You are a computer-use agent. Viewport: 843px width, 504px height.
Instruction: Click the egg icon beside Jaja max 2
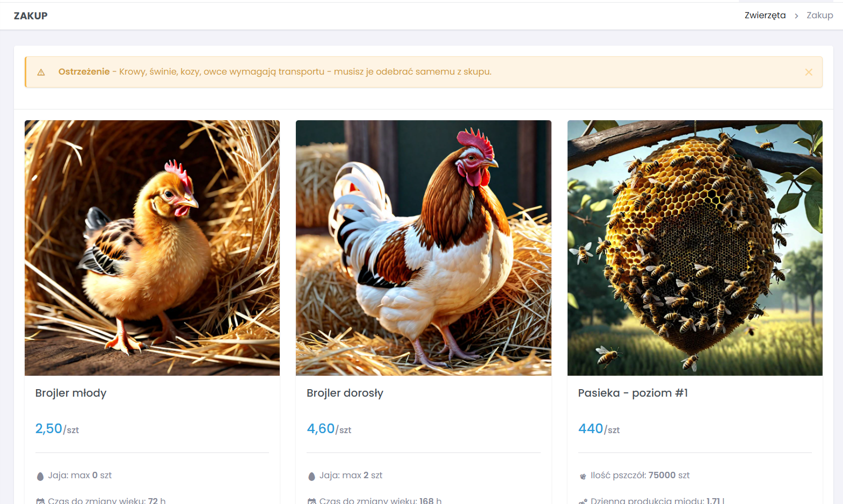tap(311, 476)
